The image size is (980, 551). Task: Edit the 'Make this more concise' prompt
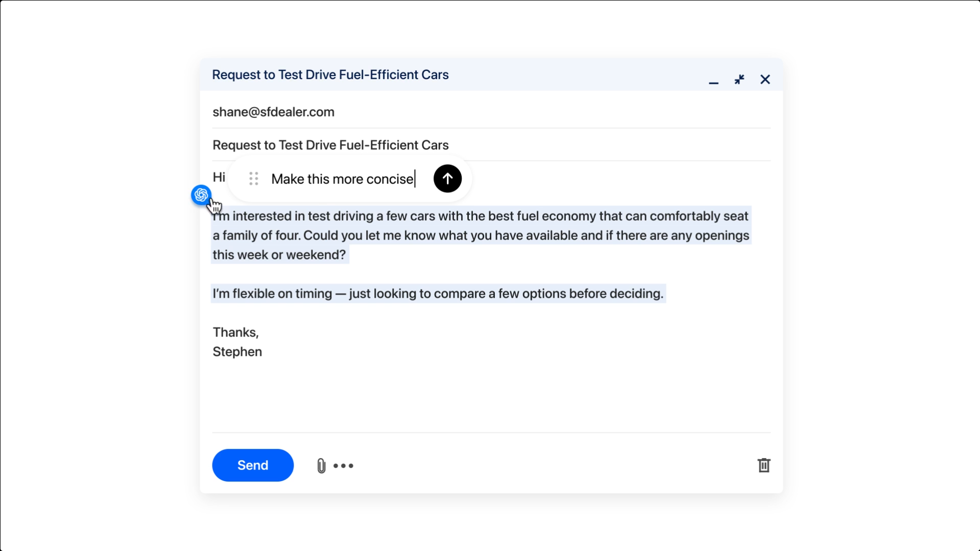[x=343, y=179]
